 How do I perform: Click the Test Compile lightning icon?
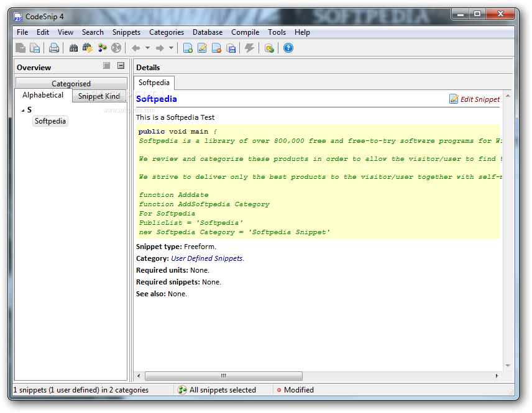pyautogui.click(x=249, y=48)
